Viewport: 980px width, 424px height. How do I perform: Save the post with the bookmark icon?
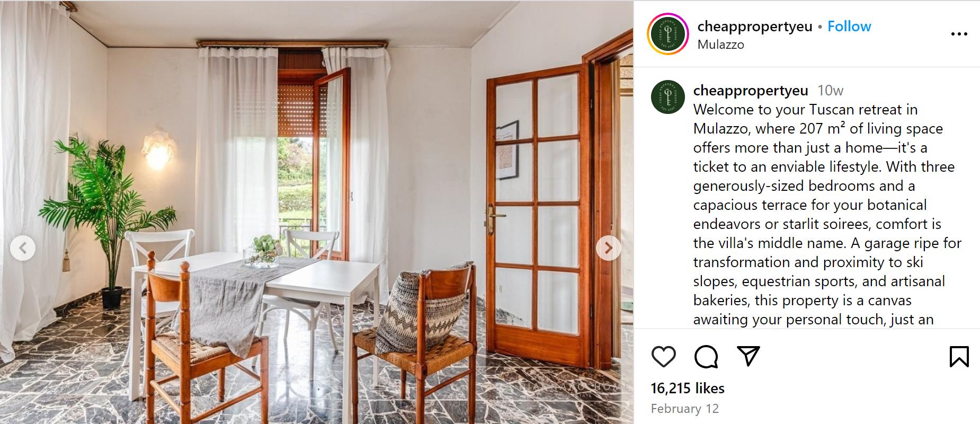coord(959,357)
